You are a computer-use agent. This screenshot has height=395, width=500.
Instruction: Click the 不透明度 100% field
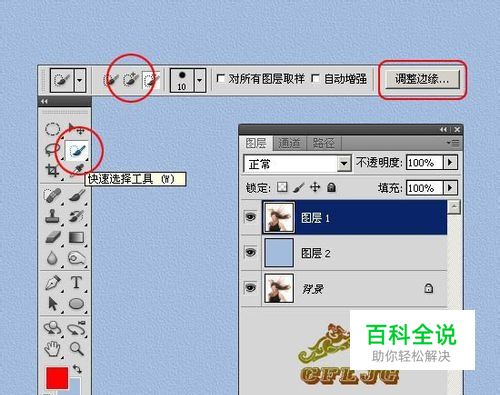coord(425,163)
